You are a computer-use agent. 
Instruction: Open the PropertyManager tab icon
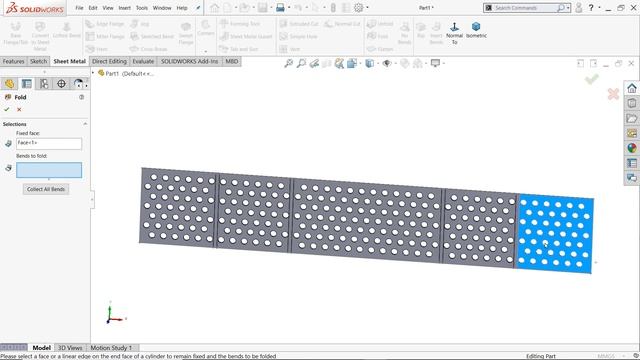(x=27, y=84)
